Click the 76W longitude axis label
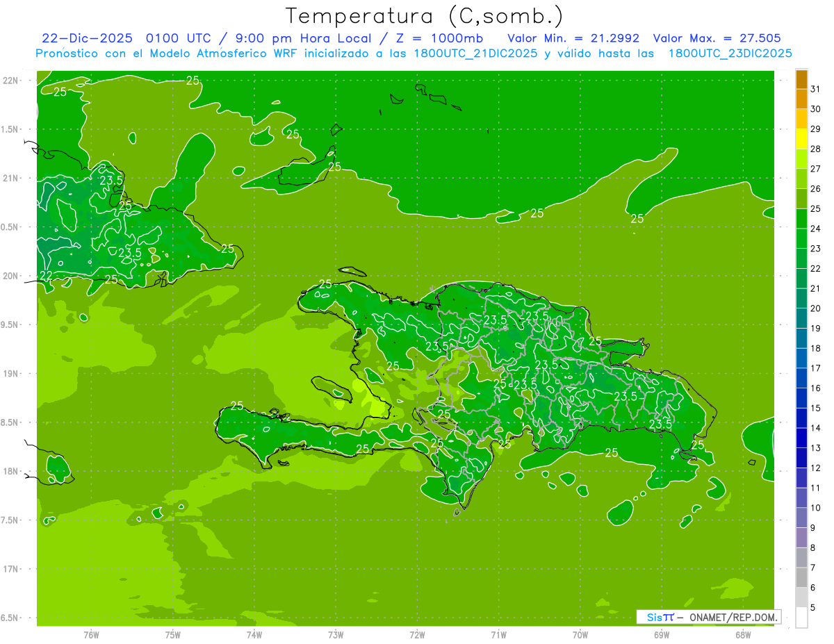The width and height of the screenshot is (834, 644). pyautogui.click(x=91, y=634)
